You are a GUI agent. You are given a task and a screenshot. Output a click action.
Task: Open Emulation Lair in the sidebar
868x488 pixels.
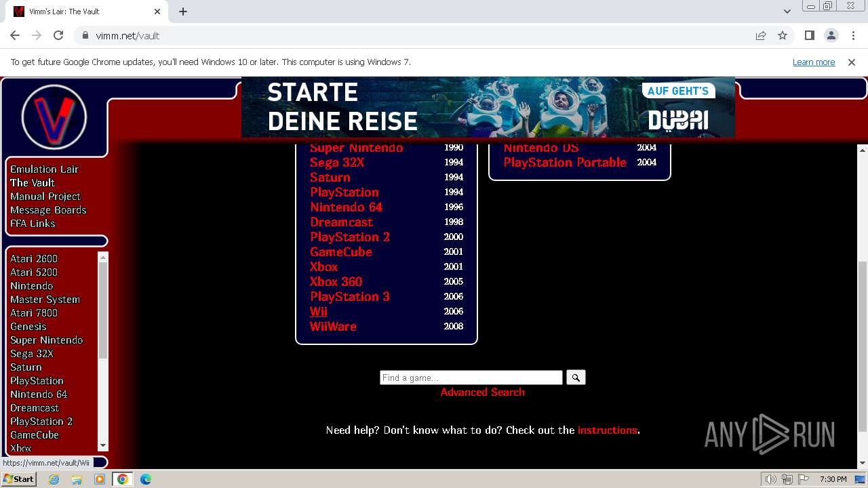coord(44,169)
